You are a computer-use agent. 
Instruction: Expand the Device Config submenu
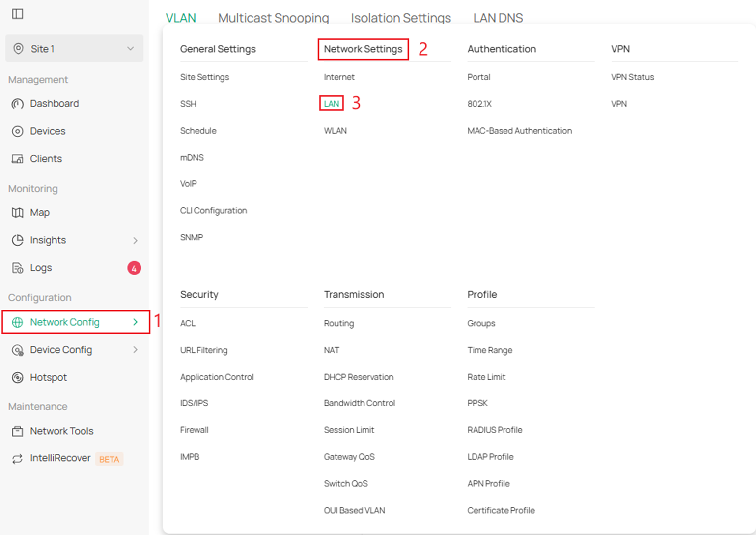click(x=135, y=349)
